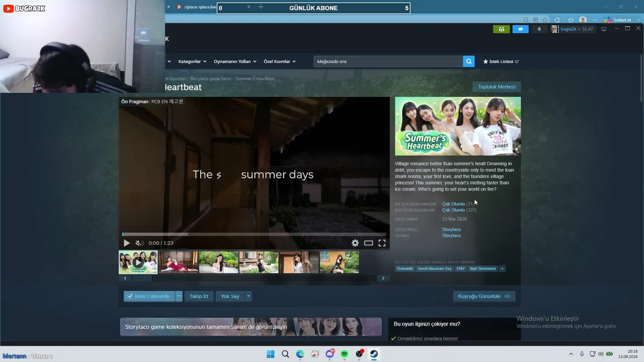Open browser more options ellipsis menu
Image resolution: width=644 pixels, height=362 pixels.
tap(595, 20)
